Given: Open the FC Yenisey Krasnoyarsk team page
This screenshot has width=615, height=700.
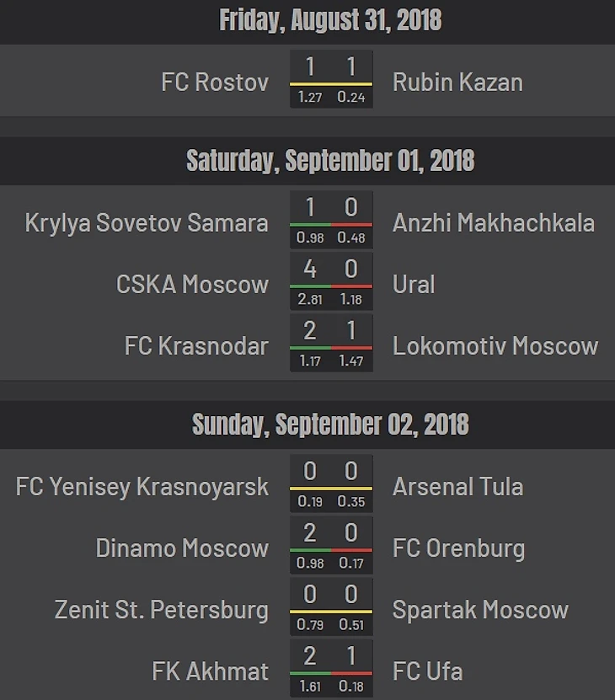Looking at the screenshot, I should (x=142, y=487).
